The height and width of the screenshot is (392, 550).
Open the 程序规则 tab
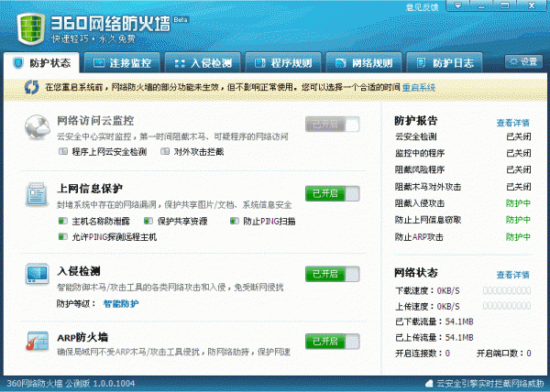(283, 63)
